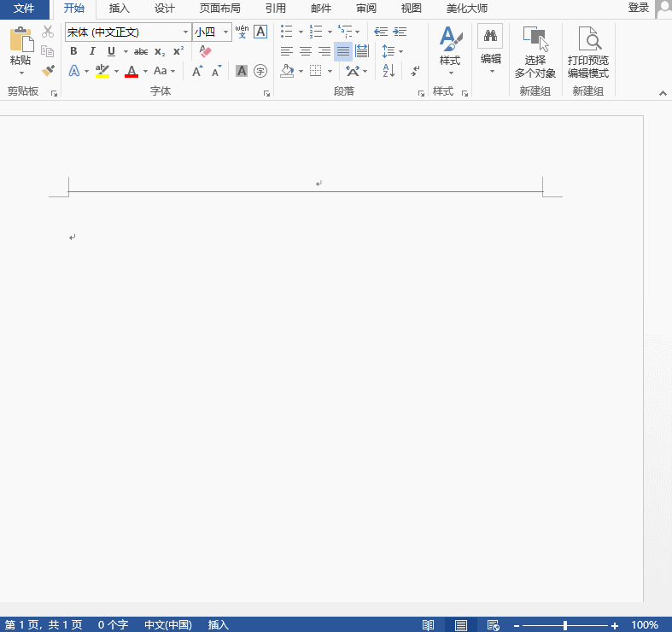Increase indent with the indent icon
The height and width of the screenshot is (632, 672).
400,32
